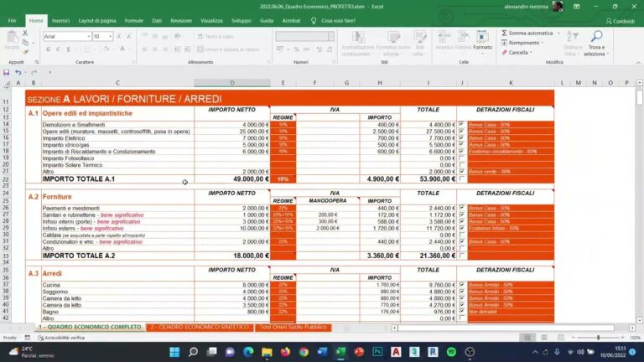
Task: Open the Appunti dialog launcher
Action: (37, 62)
